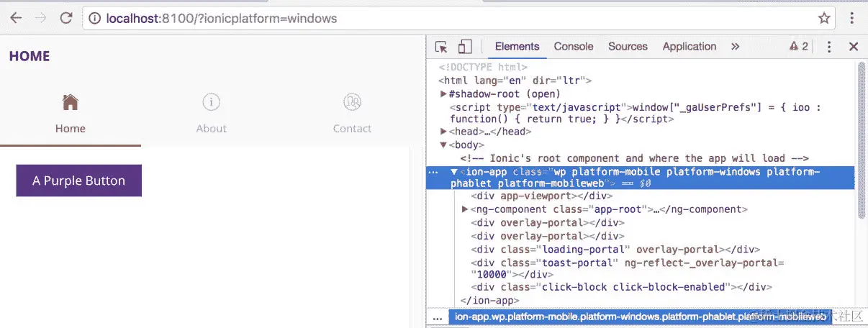Click the site info icon in address bar
The image size is (868, 328).
94,19
